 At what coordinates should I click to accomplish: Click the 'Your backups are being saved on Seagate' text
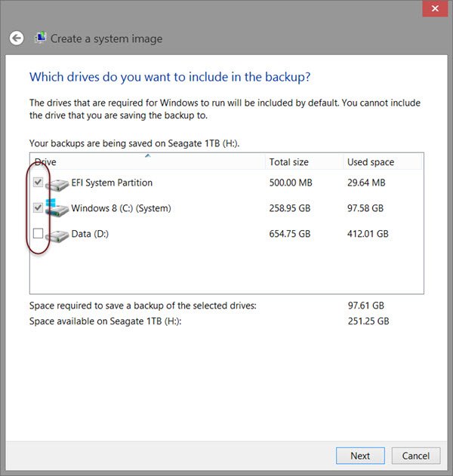point(134,143)
